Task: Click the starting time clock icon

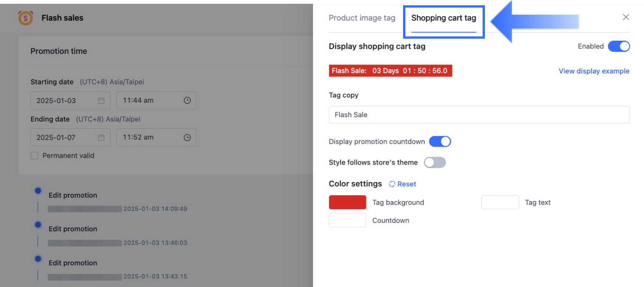Action: pos(187,100)
